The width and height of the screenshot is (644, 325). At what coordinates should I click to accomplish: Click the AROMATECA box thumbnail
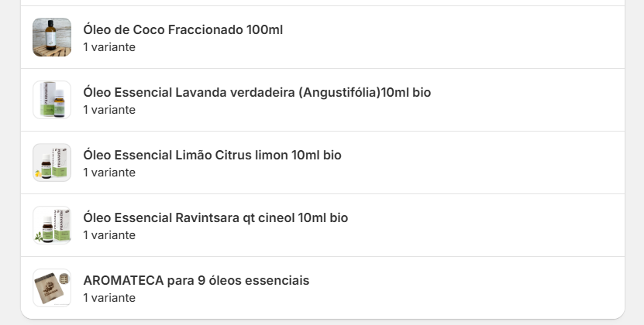[x=52, y=288]
